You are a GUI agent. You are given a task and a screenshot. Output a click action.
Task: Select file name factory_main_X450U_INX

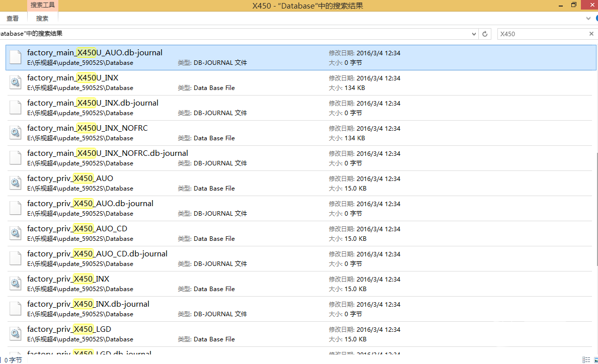72,78
